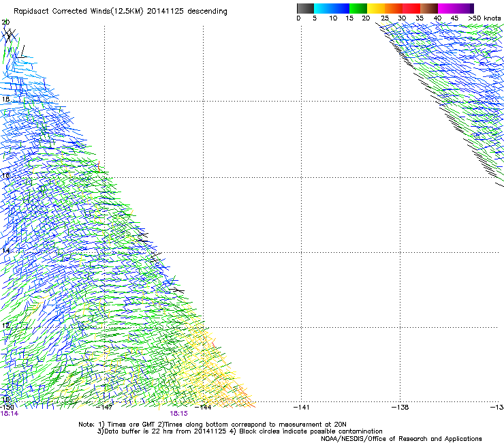The image size is (504, 443).
Task: Click the title text 'Rapidscat Corrected Winds(12.5KM)'
Action: click(78, 12)
